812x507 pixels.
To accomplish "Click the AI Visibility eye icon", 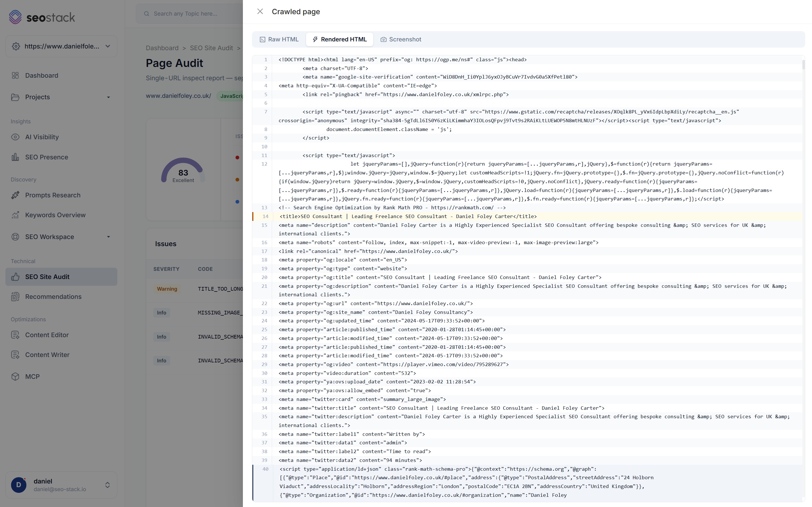I will point(15,137).
